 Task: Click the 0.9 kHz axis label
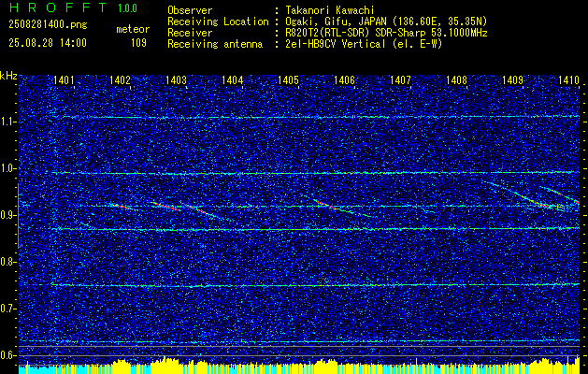pos(8,215)
